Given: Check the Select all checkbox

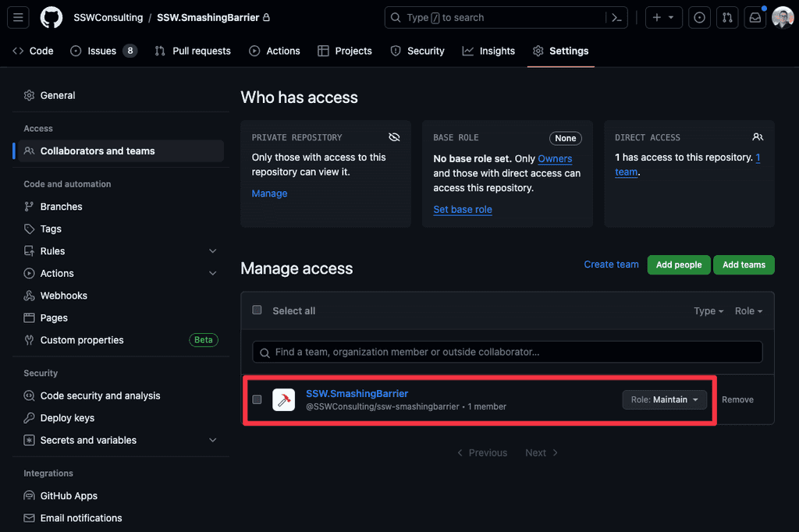Looking at the screenshot, I should pyautogui.click(x=257, y=310).
